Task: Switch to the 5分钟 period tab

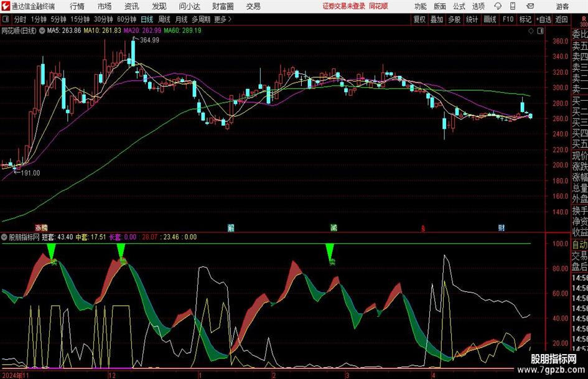Action: (x=58, y=19)
